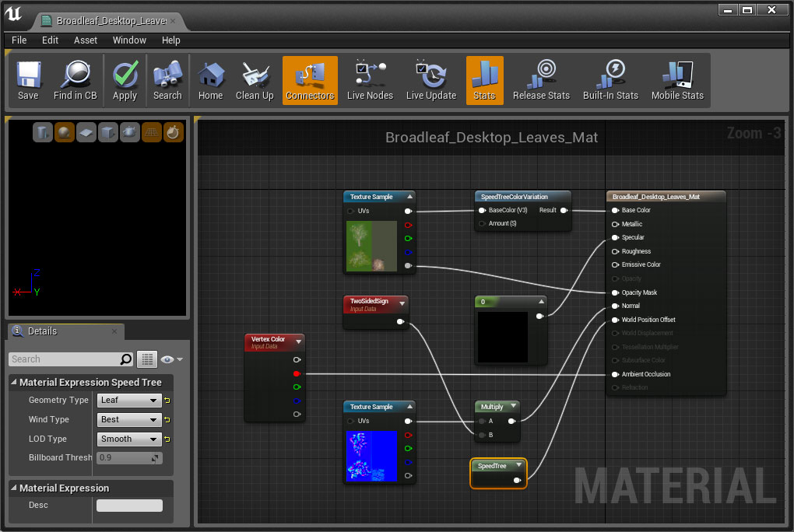The width and height of the screenshot is (794, 532).
Task: Click Base Color input pin
Action: (x=615, y=210)
